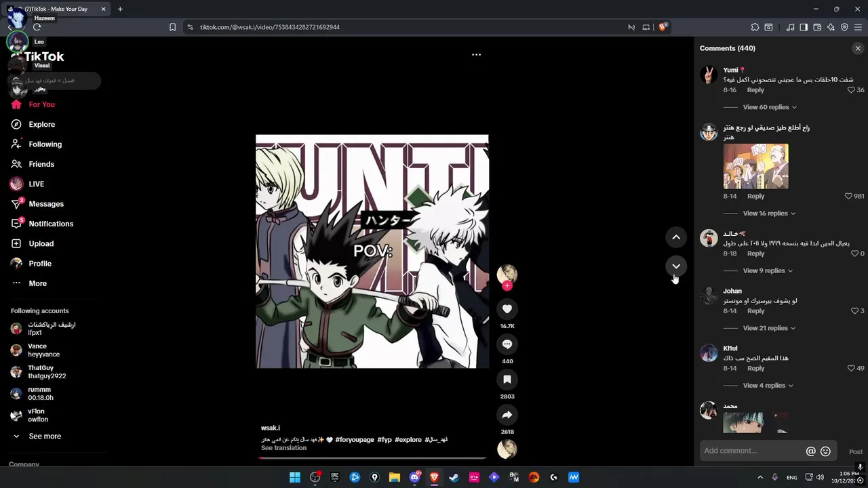This screenshot has height=488, width=868.
Task: Click See translation under caption
Action: pos(283,448)
